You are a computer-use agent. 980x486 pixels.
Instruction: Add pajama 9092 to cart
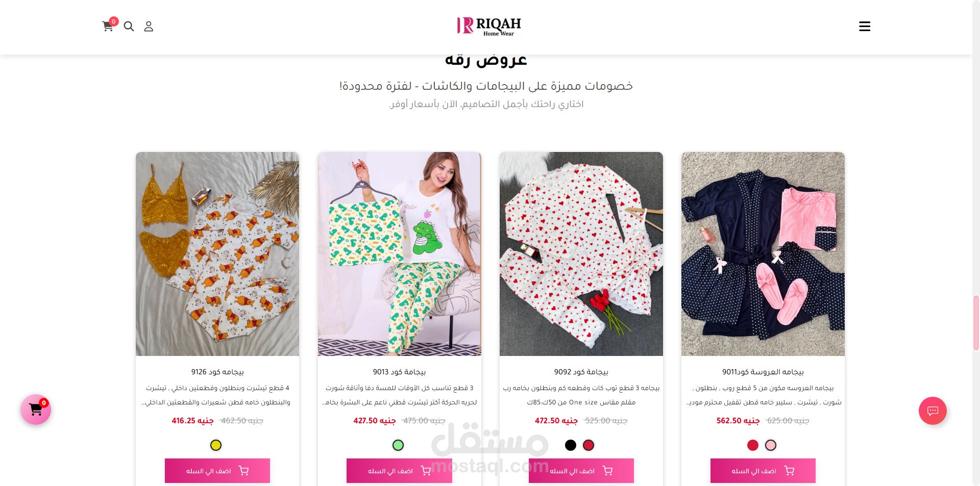coord(581,471)
